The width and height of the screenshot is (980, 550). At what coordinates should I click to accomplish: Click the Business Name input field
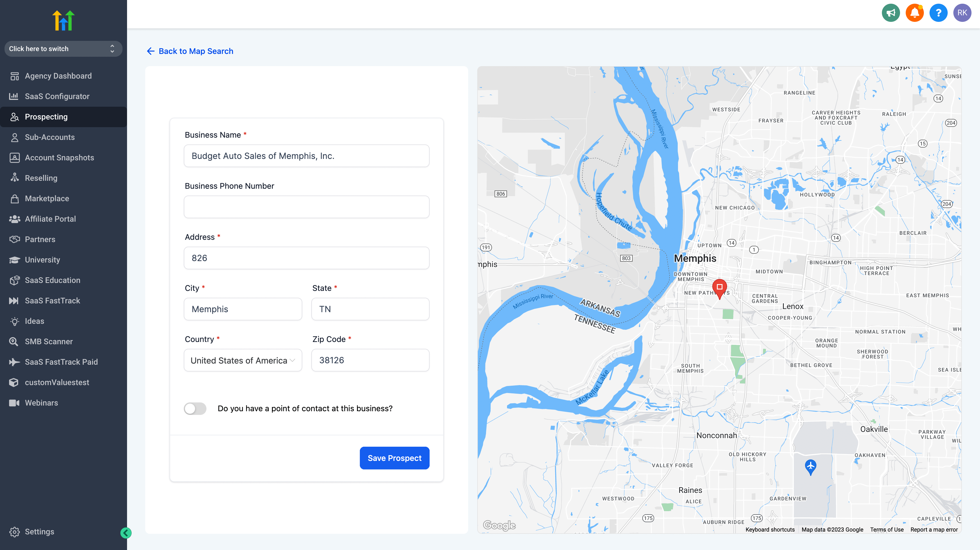point(306,156)
